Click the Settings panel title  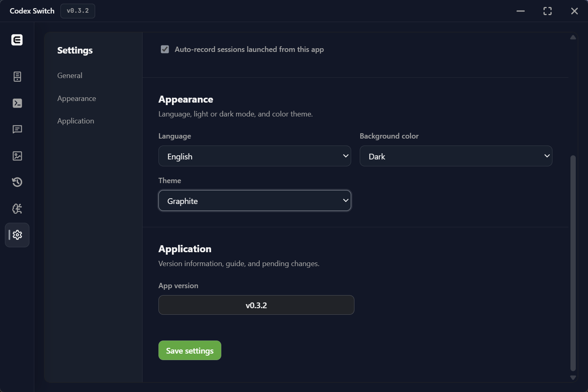pyautogui.click(x=75, y=50)
